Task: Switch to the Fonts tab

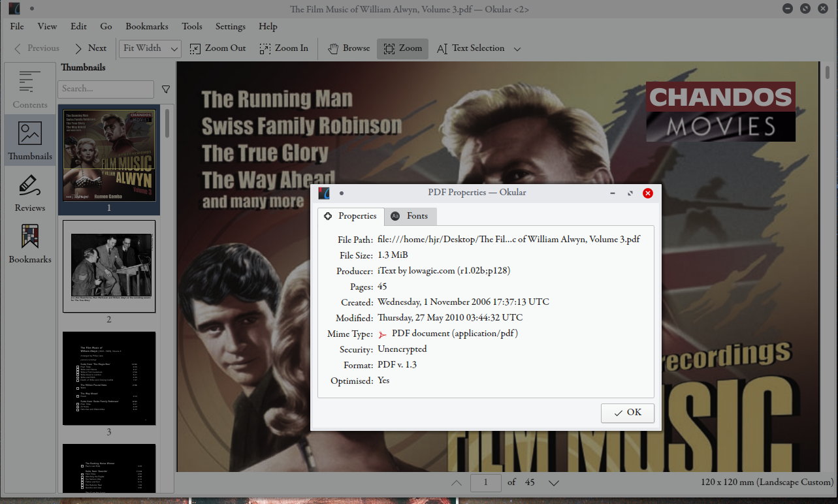Action: point(410,216)
